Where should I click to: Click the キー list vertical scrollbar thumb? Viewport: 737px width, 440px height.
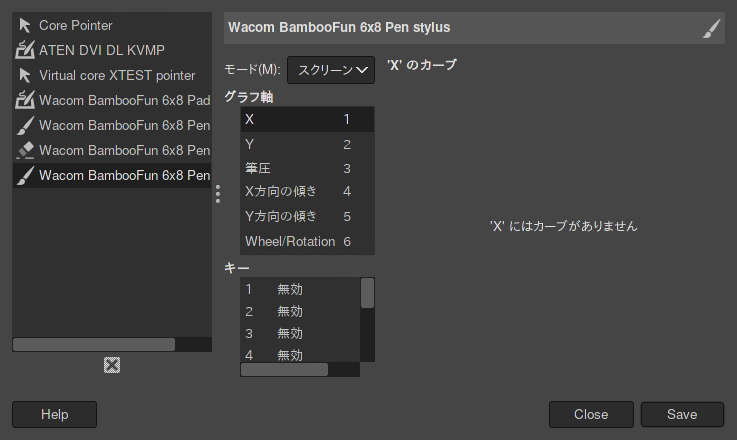(368, 293)
